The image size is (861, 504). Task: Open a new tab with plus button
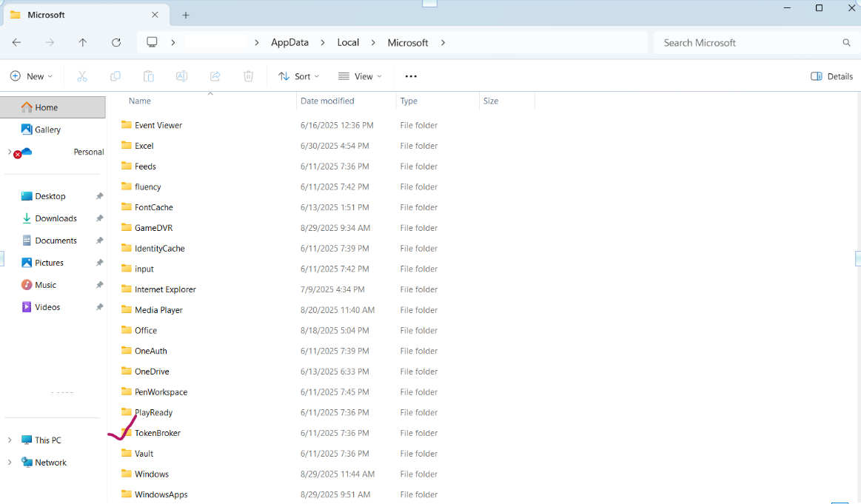click(x=186, y=15)
